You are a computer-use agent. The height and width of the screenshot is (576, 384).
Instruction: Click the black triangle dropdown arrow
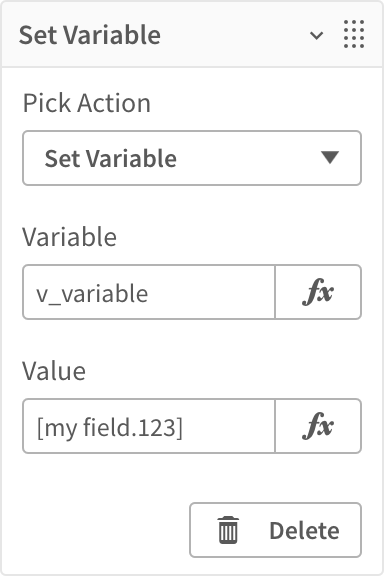click(x=330, y=158)
